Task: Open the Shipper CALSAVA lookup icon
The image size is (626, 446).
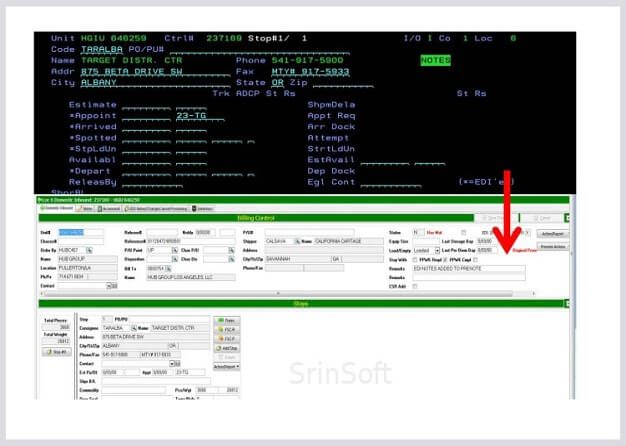Action: tap(297, 242)
